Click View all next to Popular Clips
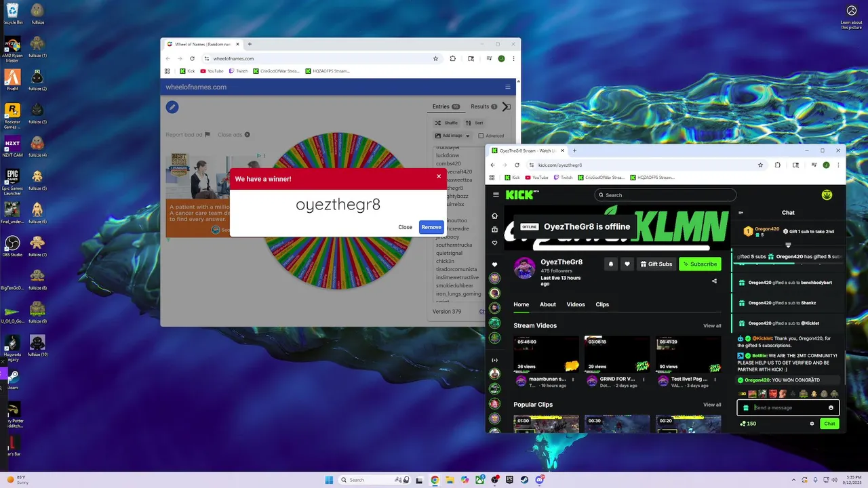 tap(712, 405)
